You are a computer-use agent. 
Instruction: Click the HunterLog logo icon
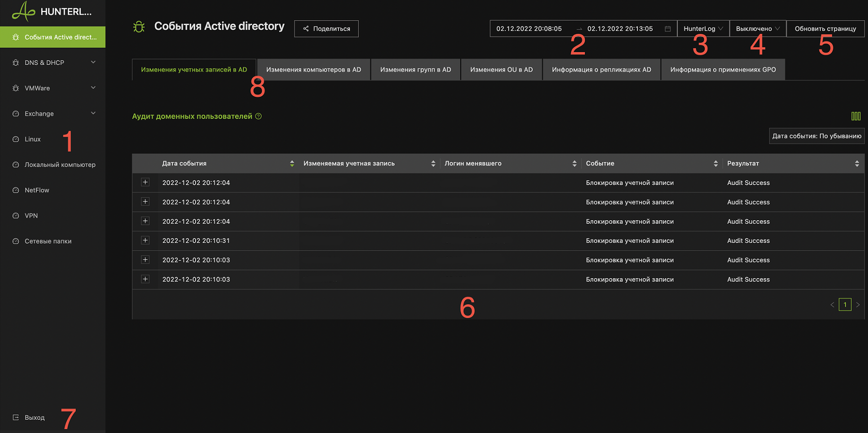point(24,11)
